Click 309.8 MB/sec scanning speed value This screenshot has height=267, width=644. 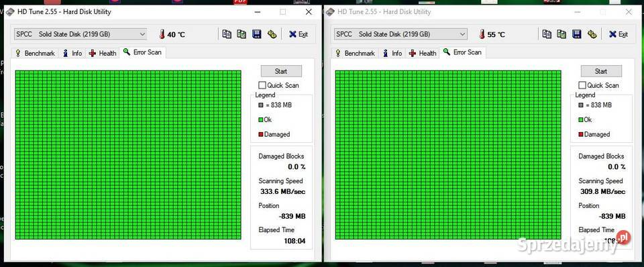pos(603,191)
